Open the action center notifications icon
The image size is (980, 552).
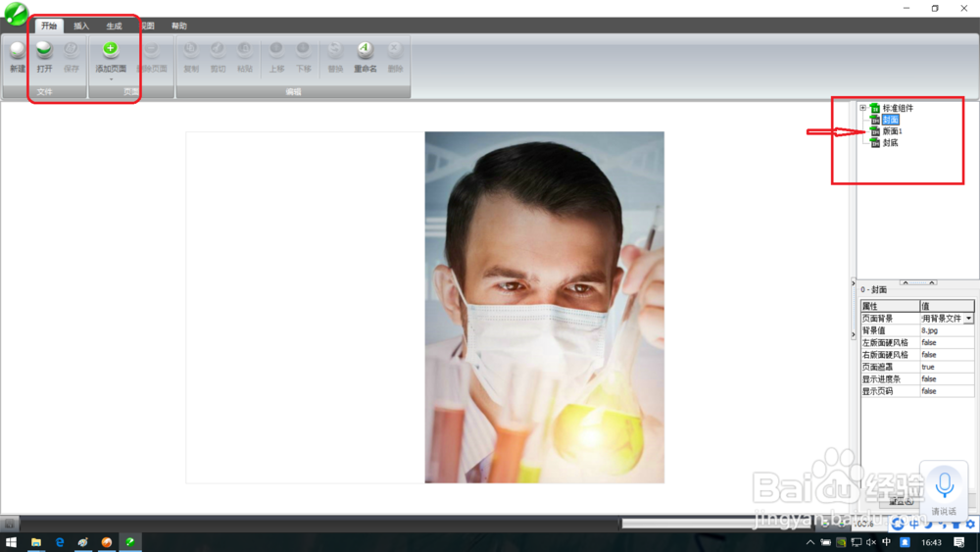pyautogui.click(x=959, y=542)
